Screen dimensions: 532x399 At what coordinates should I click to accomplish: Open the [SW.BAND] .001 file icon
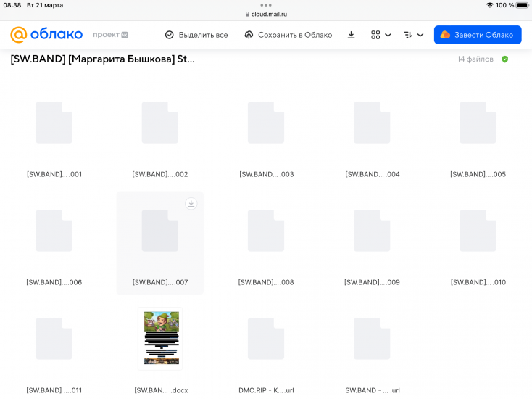[x=54, y=123]
